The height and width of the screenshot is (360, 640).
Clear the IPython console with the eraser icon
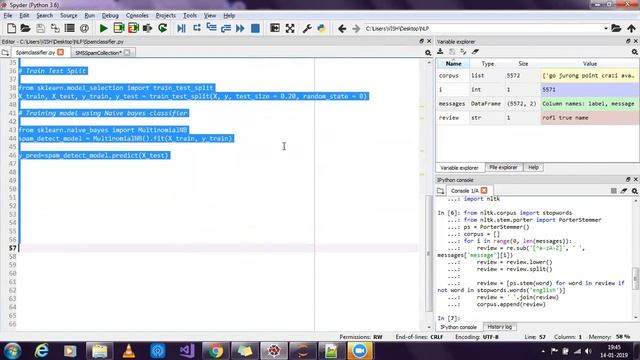tap(624, 191)
